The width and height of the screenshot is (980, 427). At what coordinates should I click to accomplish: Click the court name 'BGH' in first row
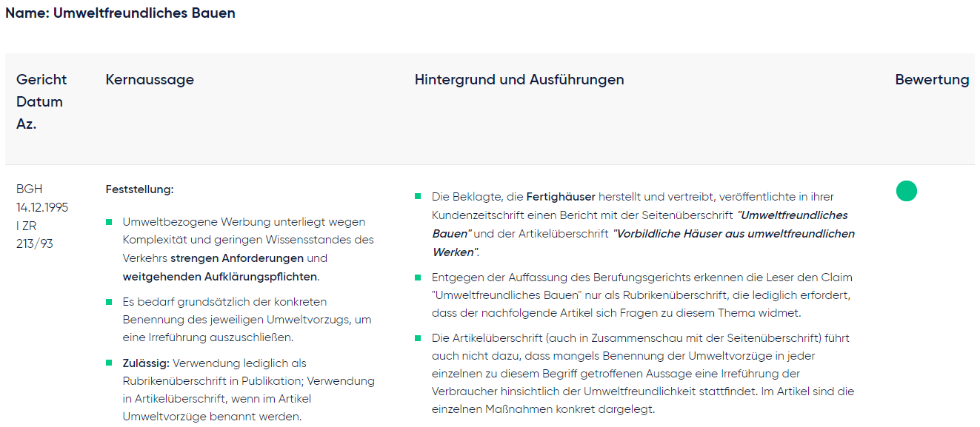click(30, 189)
